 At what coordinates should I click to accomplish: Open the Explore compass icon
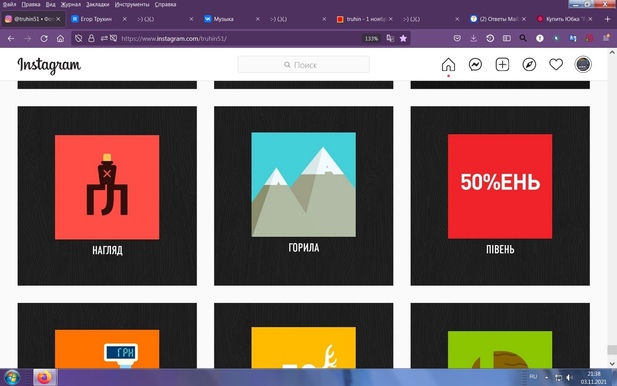point(529,65)
